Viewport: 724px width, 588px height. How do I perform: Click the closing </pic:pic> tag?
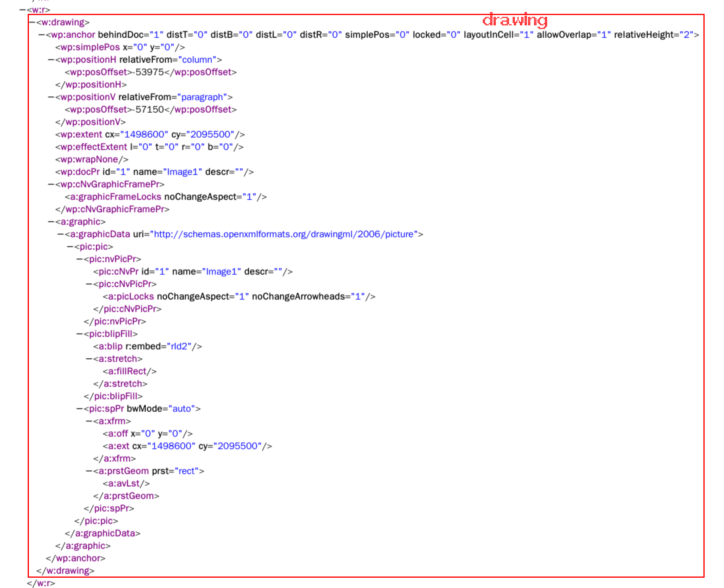click(96, 521)
